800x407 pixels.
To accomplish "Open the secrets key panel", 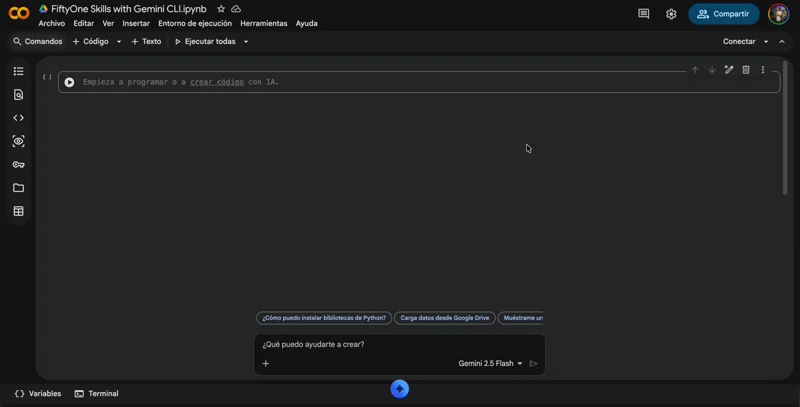I will click(x=18, y=165).
